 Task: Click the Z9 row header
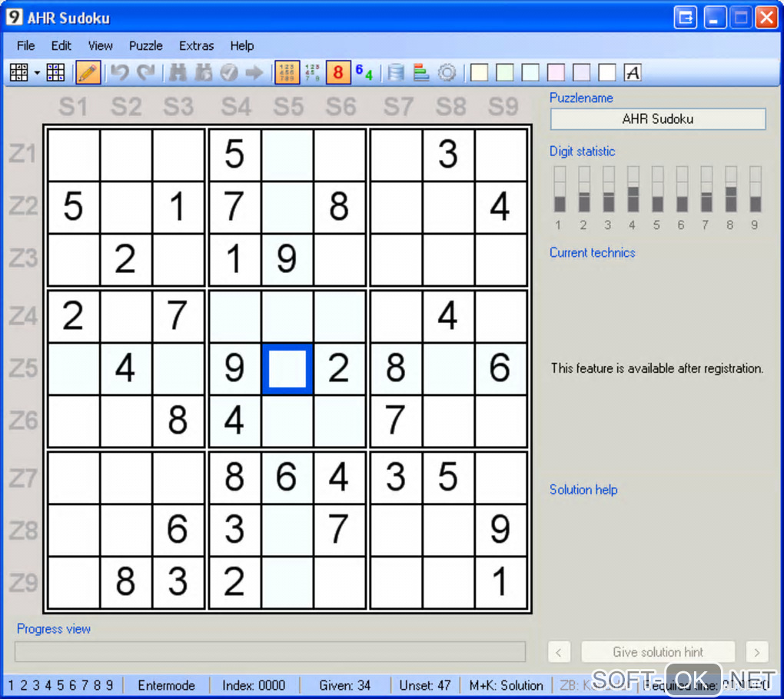pyautogui.click(x=23, y=583)
